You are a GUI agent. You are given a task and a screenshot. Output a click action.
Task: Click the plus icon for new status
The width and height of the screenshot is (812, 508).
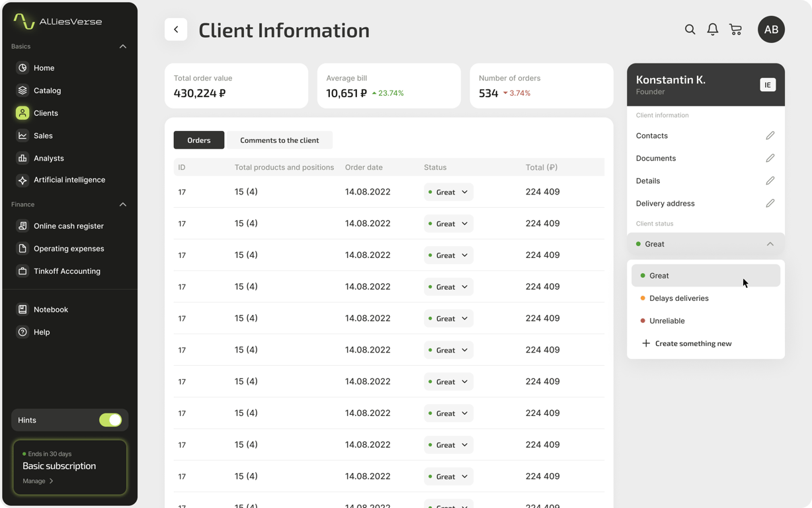pos(646,343)
